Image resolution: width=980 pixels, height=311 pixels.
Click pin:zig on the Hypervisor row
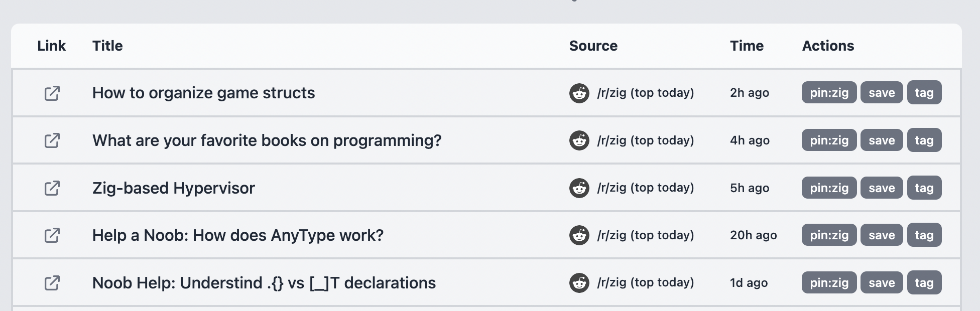(829, 188)
